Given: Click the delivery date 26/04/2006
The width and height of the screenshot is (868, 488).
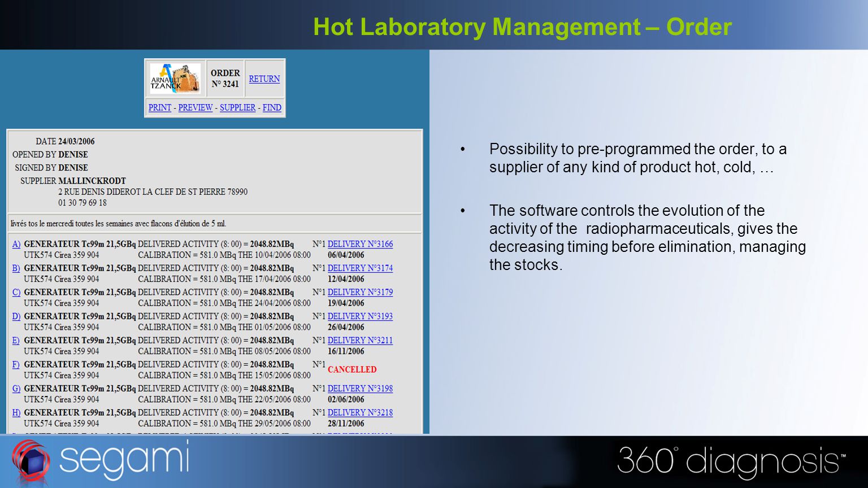Looking at the screenshot, I should pyautogui.click(x=346, y=327).
